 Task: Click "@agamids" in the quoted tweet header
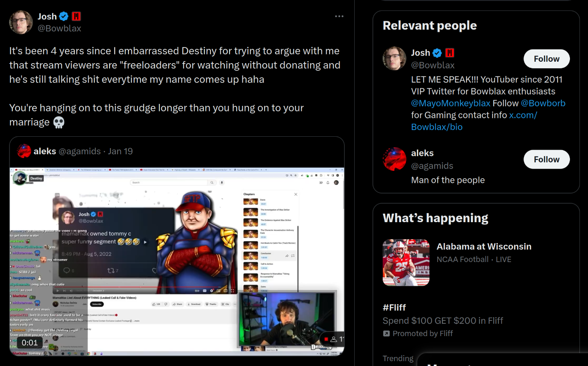pyautogui.click(x=80, y=151)
